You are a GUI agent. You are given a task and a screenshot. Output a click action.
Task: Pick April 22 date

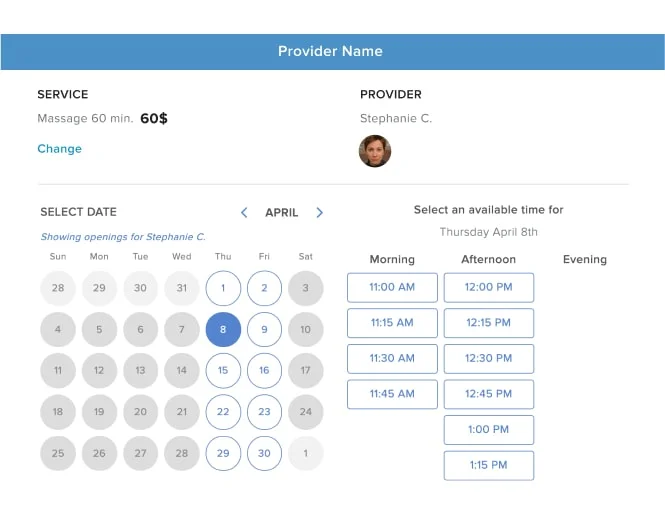[x=223, y=412]
